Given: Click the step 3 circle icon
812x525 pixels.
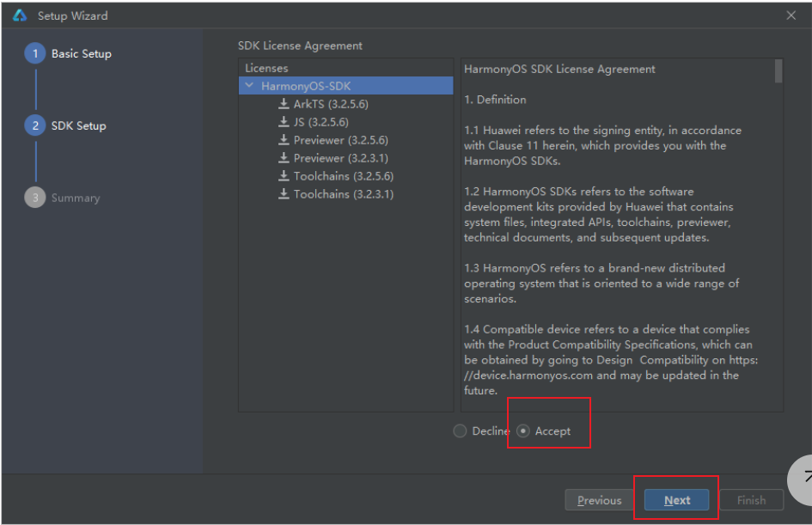Looking at the screenshot, I should point(35,198).
